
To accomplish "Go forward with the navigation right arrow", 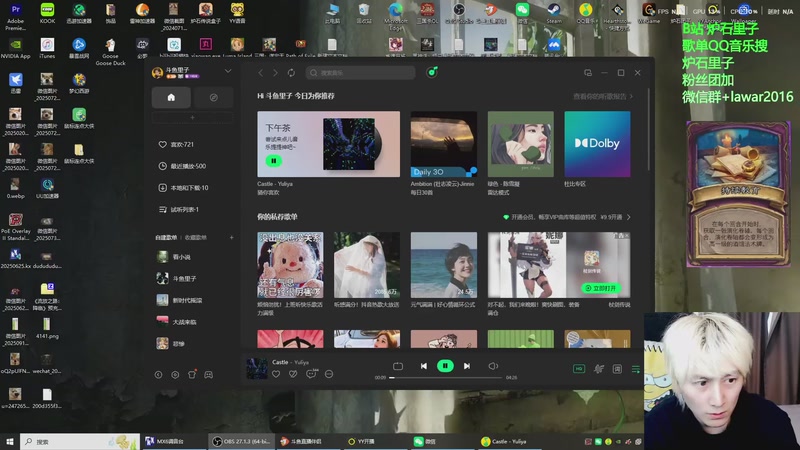I will 276,73.
